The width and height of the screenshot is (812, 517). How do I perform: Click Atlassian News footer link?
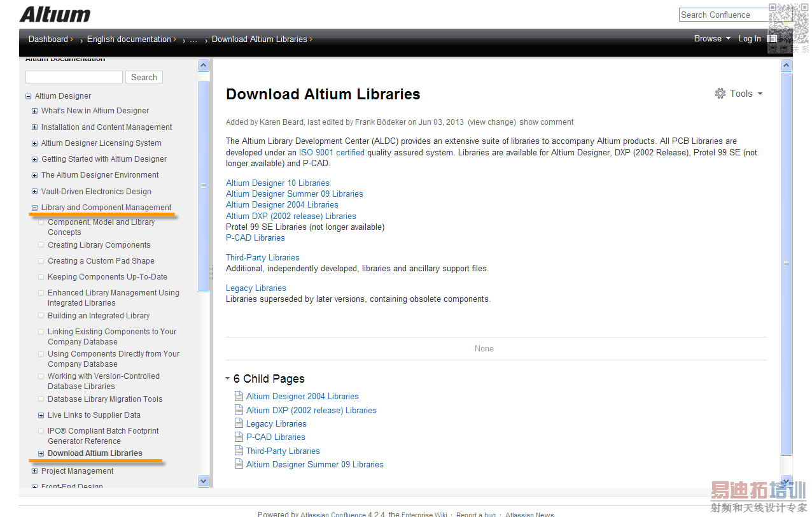tap(529, 514)
